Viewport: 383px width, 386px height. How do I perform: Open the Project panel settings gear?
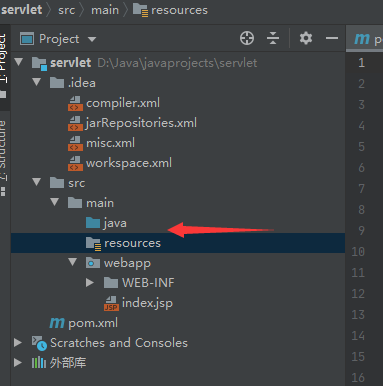tap(306, 38)
